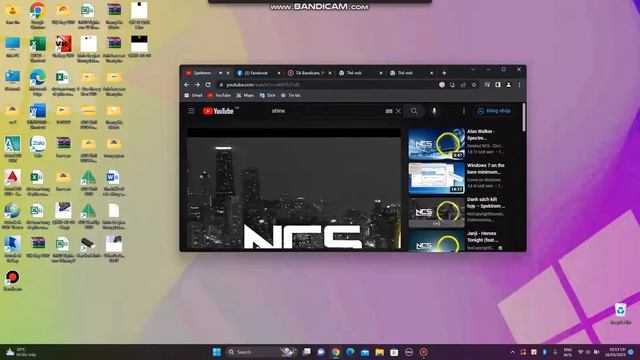Open the YouTube guide hamburger menu

(x=191, y=111)
